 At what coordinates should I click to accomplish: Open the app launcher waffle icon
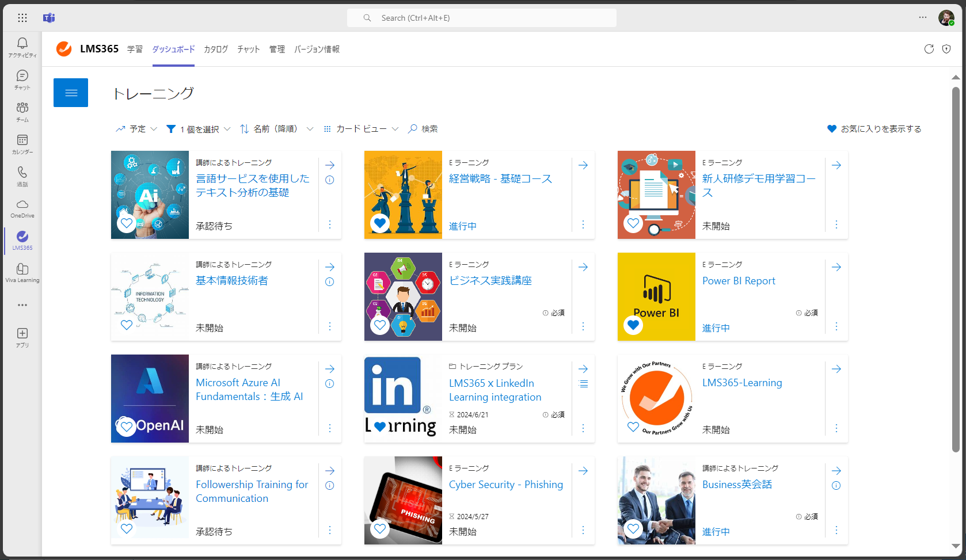coord(22,18)
